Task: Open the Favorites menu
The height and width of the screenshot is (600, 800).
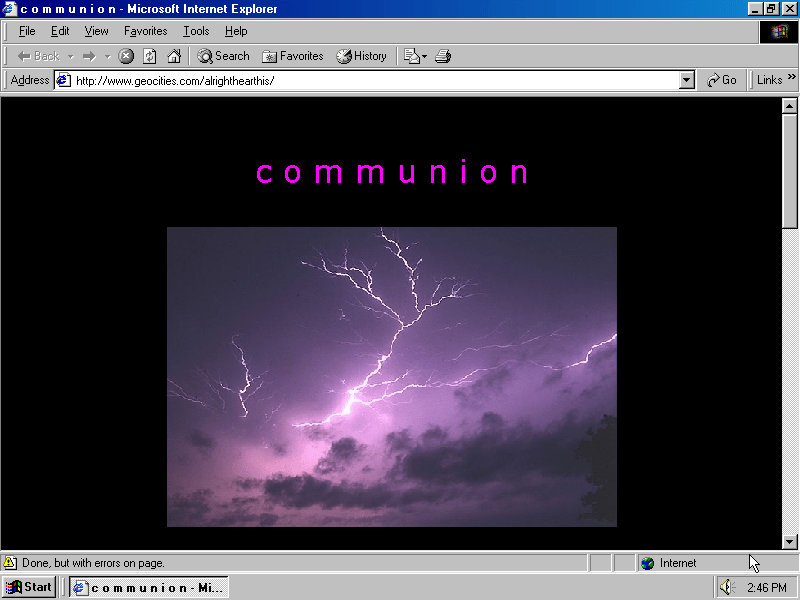Action: (145, 31)
